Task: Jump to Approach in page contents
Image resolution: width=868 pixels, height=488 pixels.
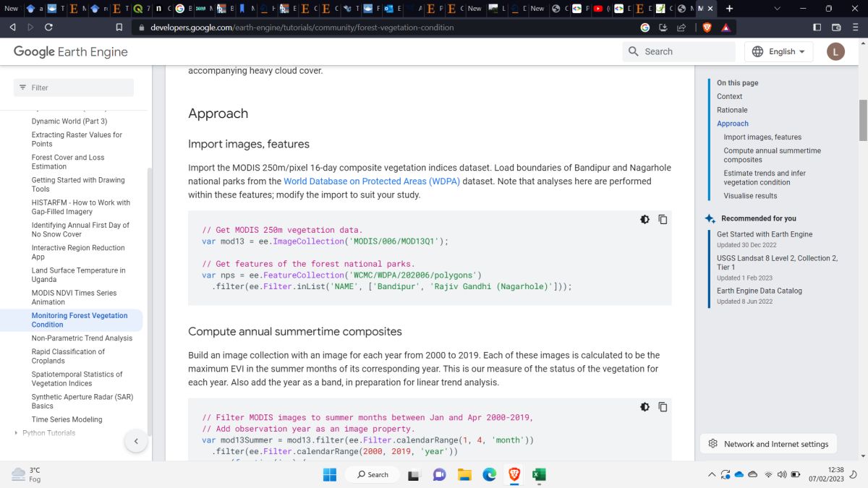Action: [733, 124]
